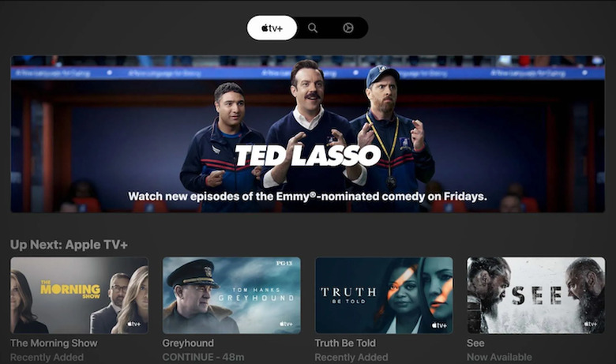
Task: Click the PG-13 rating badge on Greyhound
Action: coord(284,263)
